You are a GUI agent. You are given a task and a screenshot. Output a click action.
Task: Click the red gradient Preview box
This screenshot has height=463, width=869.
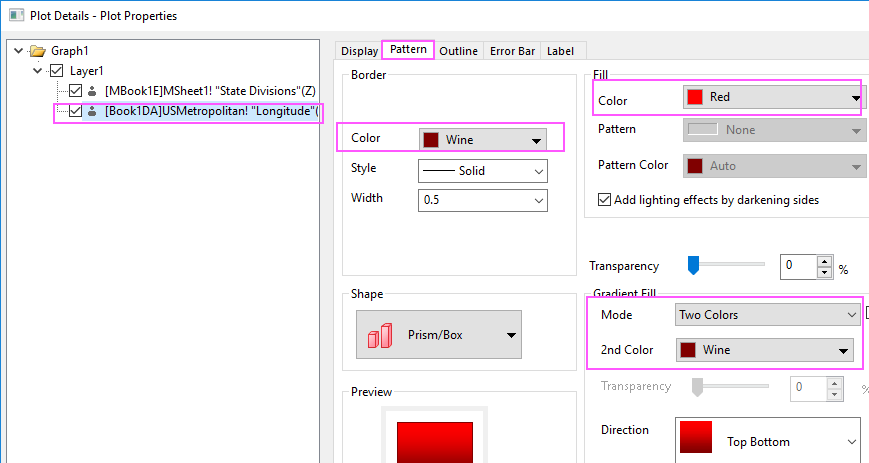tap(435, 442)
